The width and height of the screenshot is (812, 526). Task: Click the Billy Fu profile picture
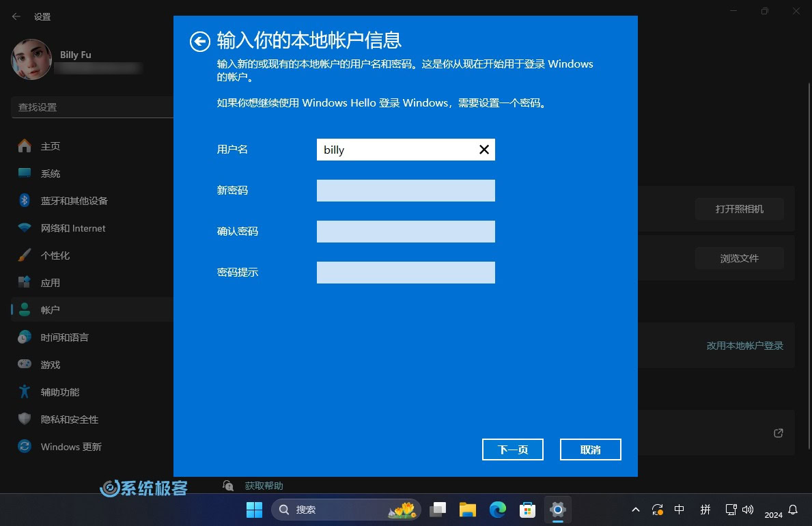click(x=31, y=59)
